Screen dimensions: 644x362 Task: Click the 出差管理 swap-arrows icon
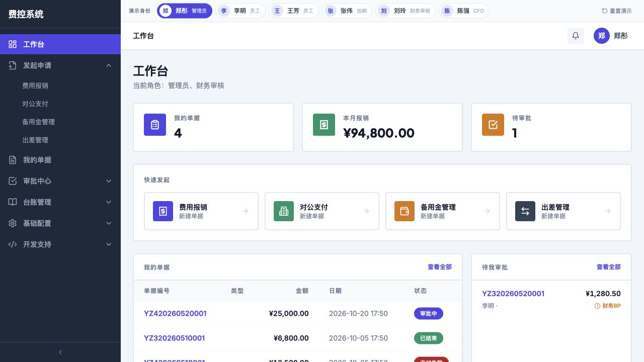click(525, 211)
